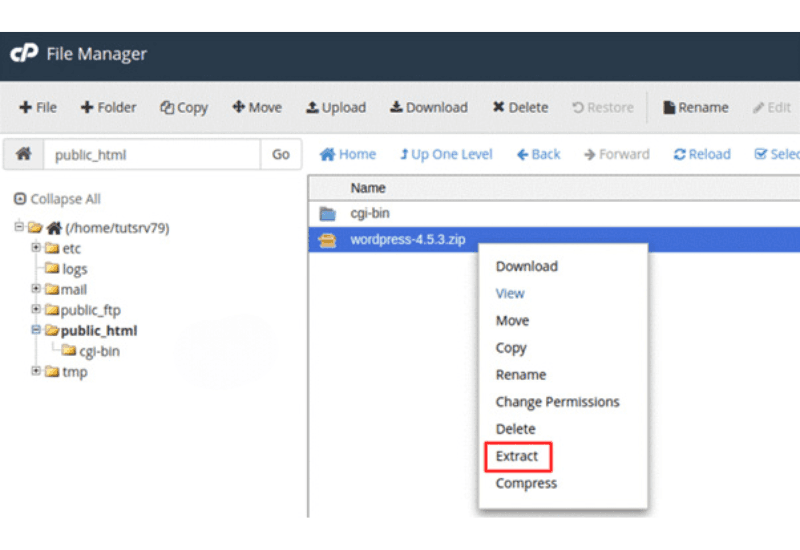The width and height of the screenshot is (800, 550).
Task: Collapse All folders in the tree
Action: (x=58, y=199)
